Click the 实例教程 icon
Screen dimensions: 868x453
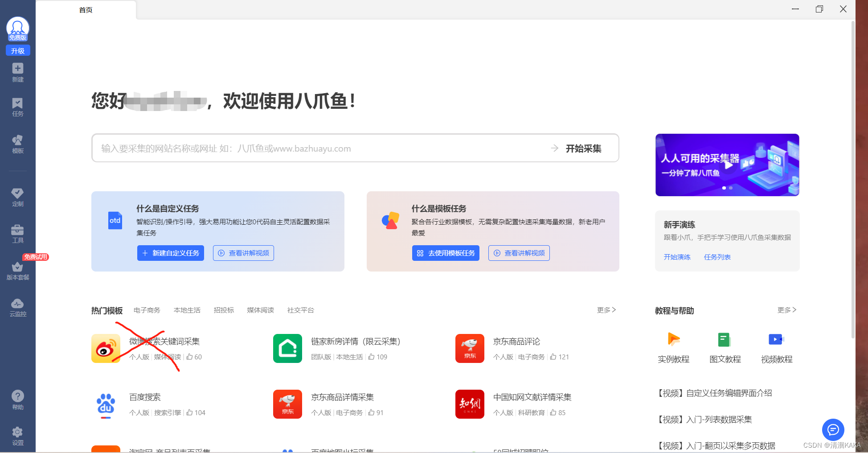674,340
